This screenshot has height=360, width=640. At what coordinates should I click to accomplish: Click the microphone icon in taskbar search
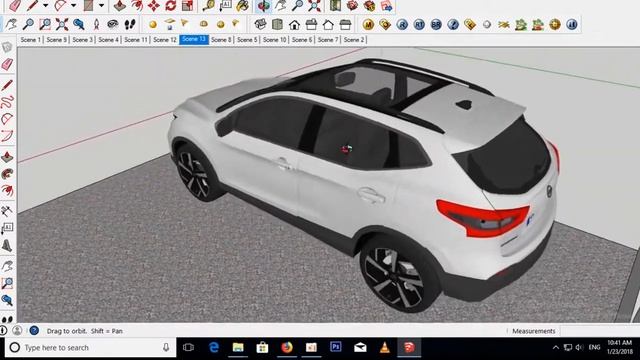click(166, 347)
